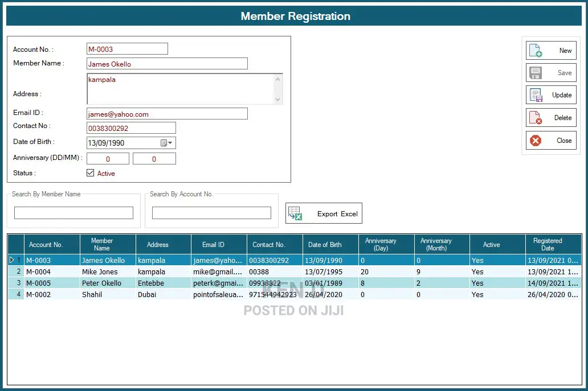Screen dimensions: 588x391
Task: Click the Update button label
Action: click(x=562, y=95)
